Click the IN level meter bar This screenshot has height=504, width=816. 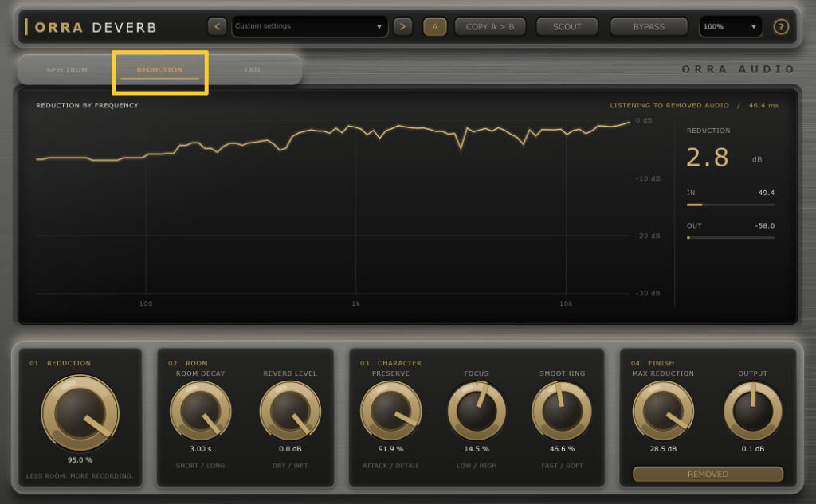731,205
